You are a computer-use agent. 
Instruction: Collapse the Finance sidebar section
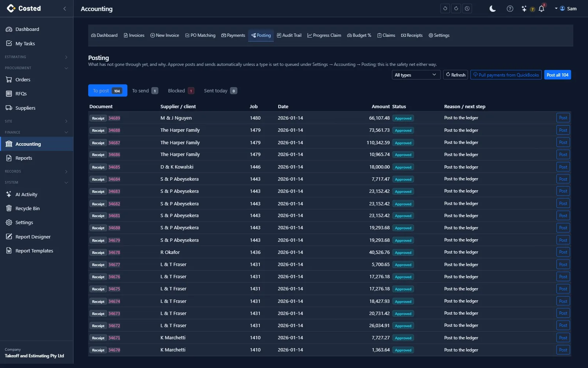click(x=36, y=132)
